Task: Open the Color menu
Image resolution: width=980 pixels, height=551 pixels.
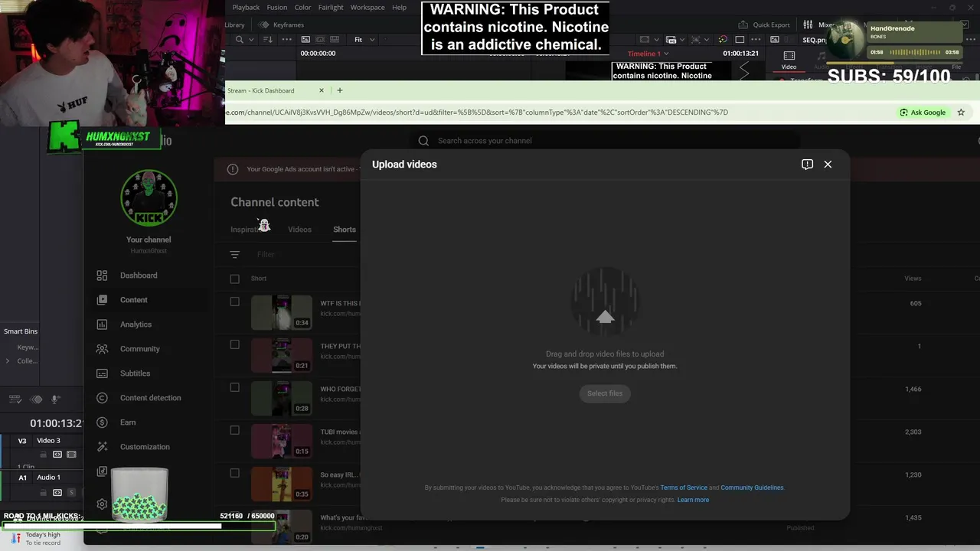Action: [x=303, y=8]
